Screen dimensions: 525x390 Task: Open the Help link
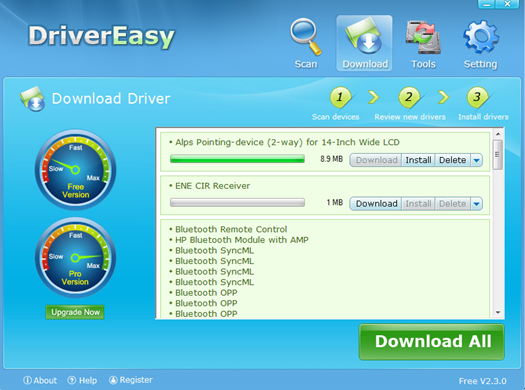88,380
